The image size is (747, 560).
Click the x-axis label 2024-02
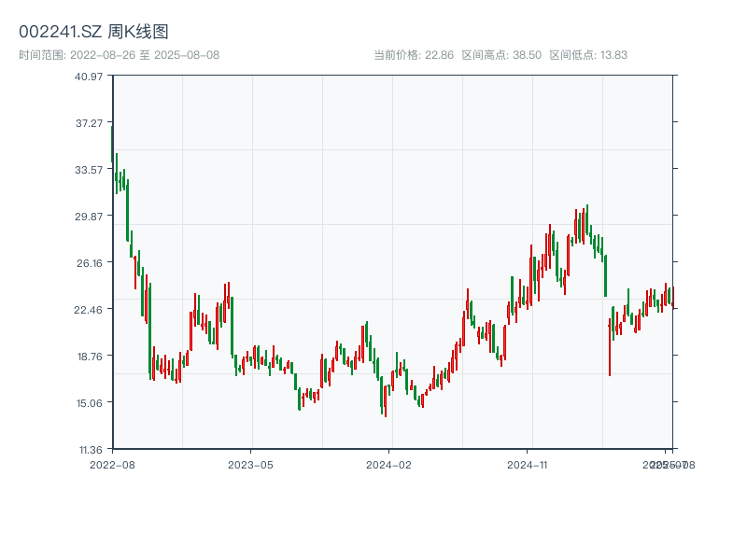tap(388, 465)
